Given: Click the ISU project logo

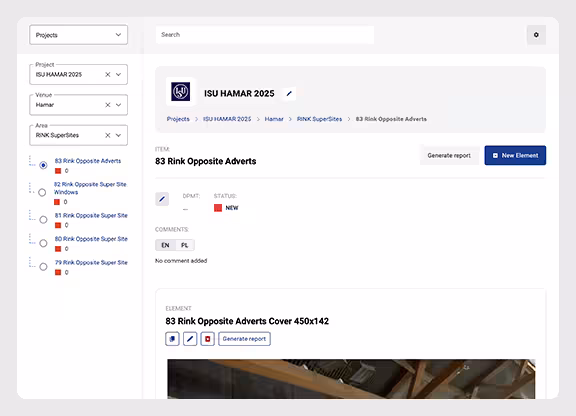Looking at the screenshot, I should coord(180,92).
